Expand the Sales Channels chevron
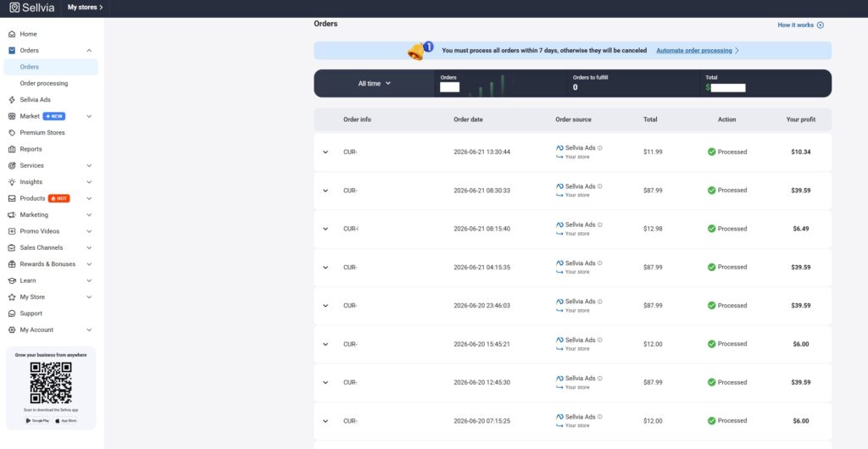 (x=89, y=247)
